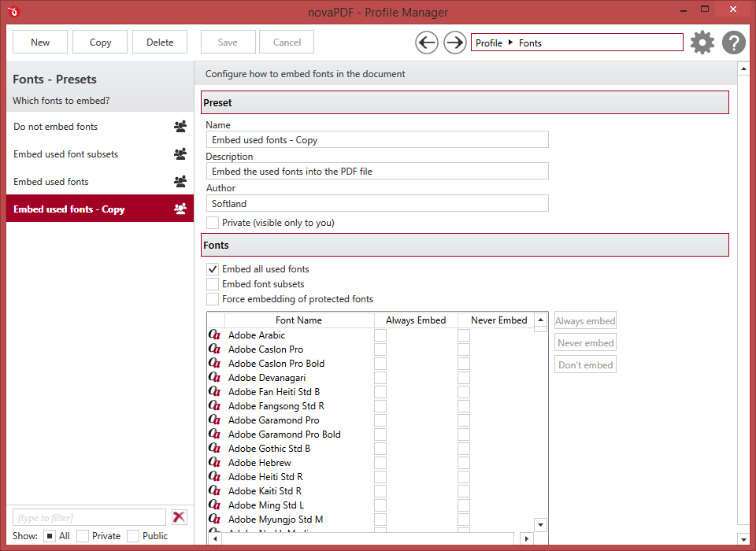Toggle the Show Private checkbox
The width and height of the screenshot is (756, 551).
pyautogui.click(x=83, y=536)
